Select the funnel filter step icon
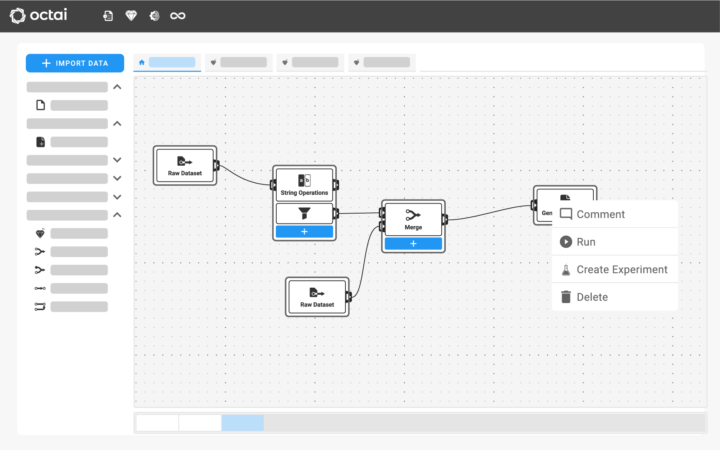Screen dimensions: 720x450 pos(305,213)
